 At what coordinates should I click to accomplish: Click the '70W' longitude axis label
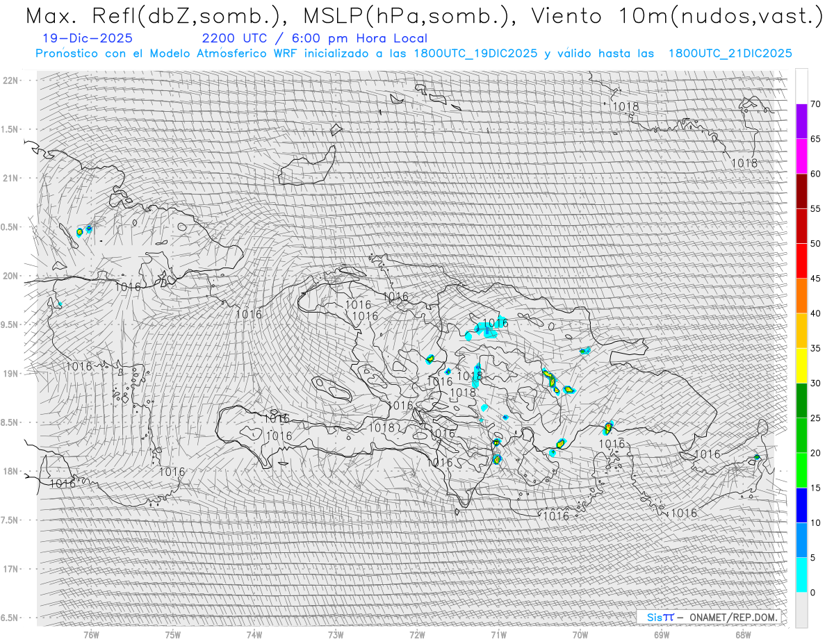click(580, 634)
